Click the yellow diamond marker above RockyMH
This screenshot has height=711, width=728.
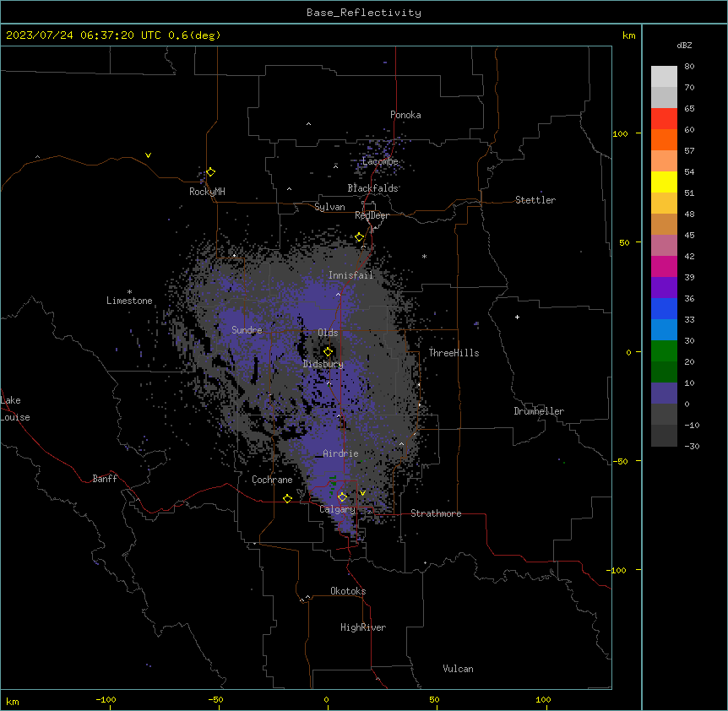pos(210,171)
